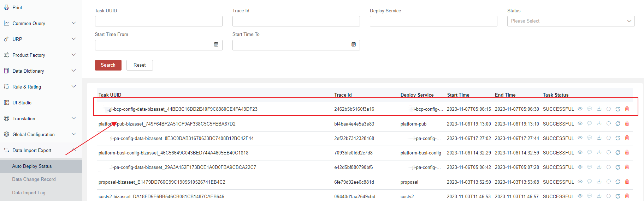Expand the Product Factory chevron
The image size is (644, 201).
point(73,55)
